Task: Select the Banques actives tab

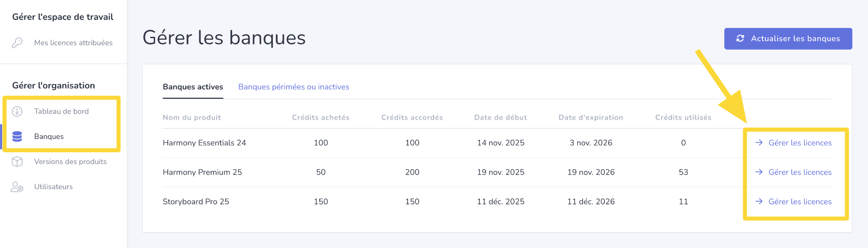Action: click(193, 87)
